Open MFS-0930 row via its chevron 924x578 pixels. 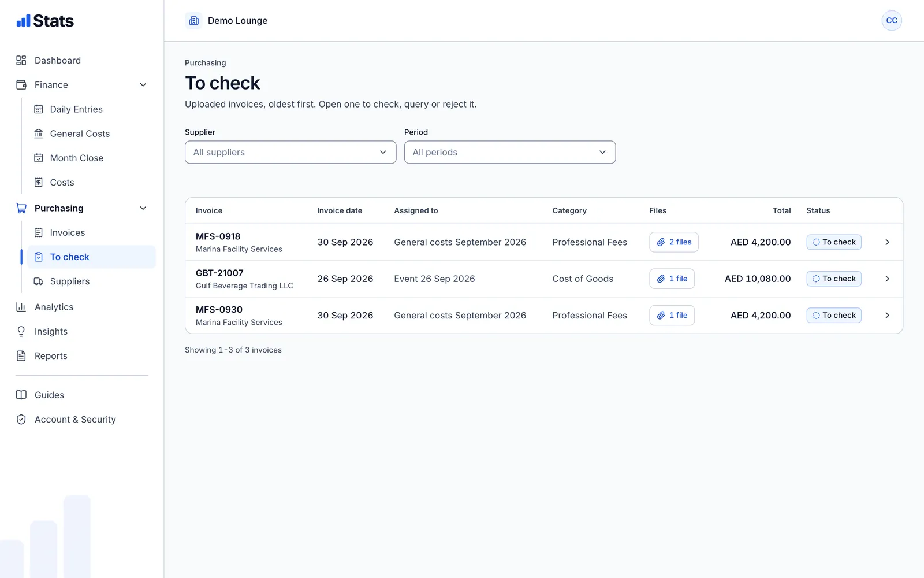[887, 316]
